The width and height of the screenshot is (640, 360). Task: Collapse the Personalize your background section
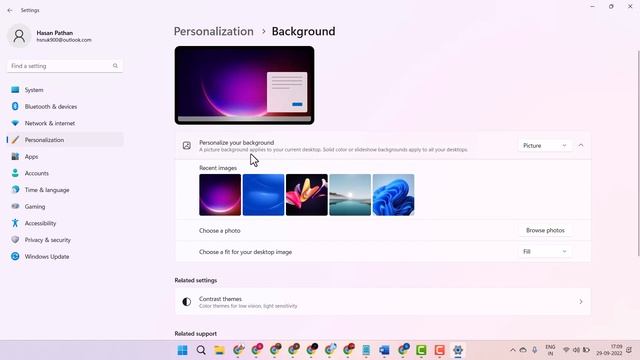click(x=581, y=146)
